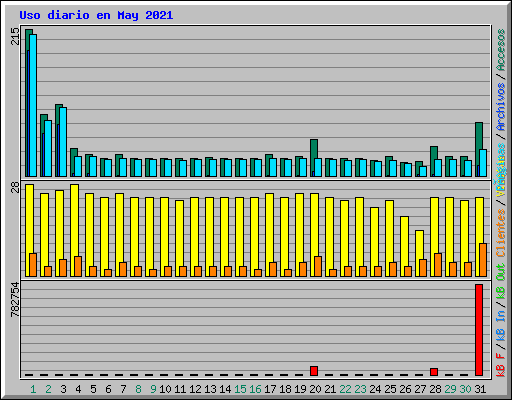Click the y-axis value 28
512x400 pixels.
tap(15, 188)
